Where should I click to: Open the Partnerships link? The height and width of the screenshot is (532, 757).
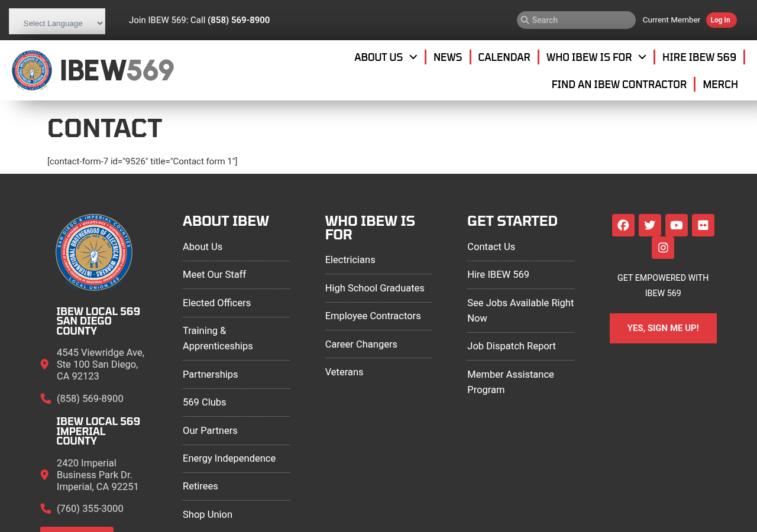[211, 375]
